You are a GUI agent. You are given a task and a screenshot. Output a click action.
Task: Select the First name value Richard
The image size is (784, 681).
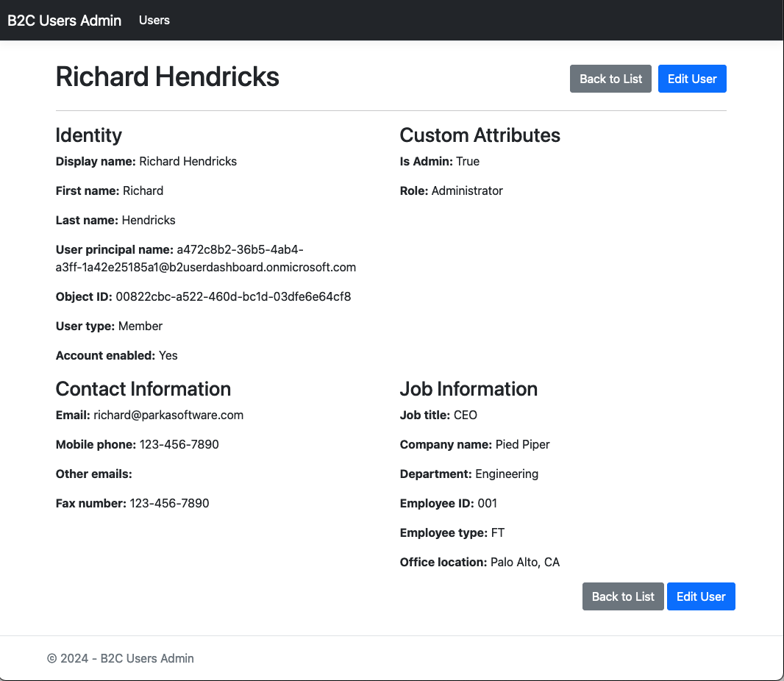[x=143, y=191]
